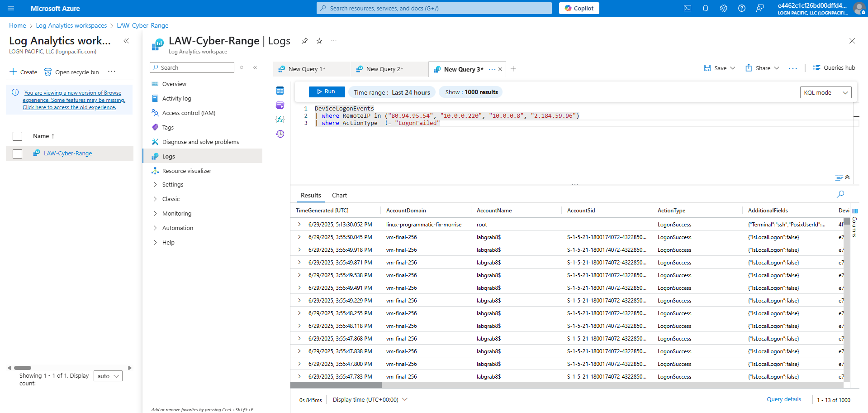
Task: Open the feedback icon in top bar
Action: pyautogui.click(x=760, y=8)
